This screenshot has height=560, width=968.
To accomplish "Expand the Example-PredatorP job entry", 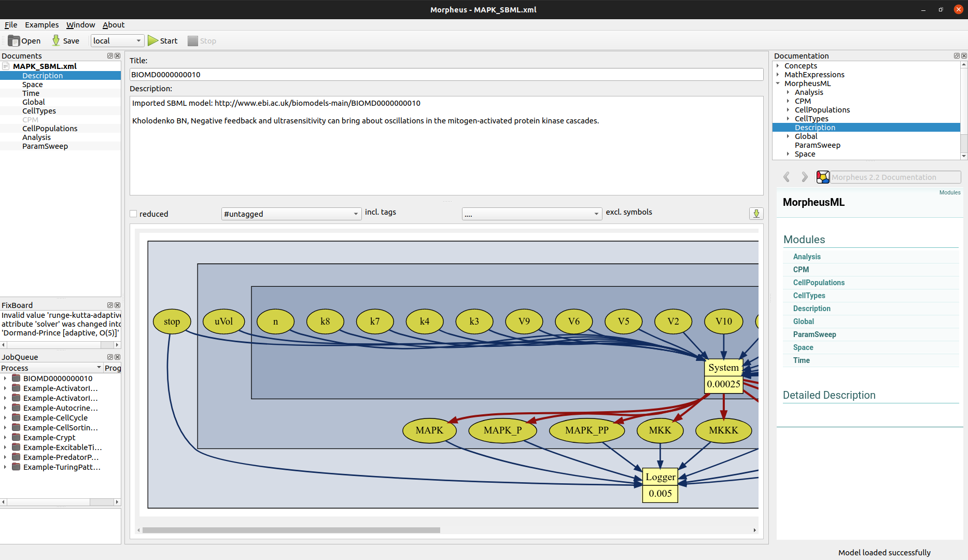I will tap(5, 457).
